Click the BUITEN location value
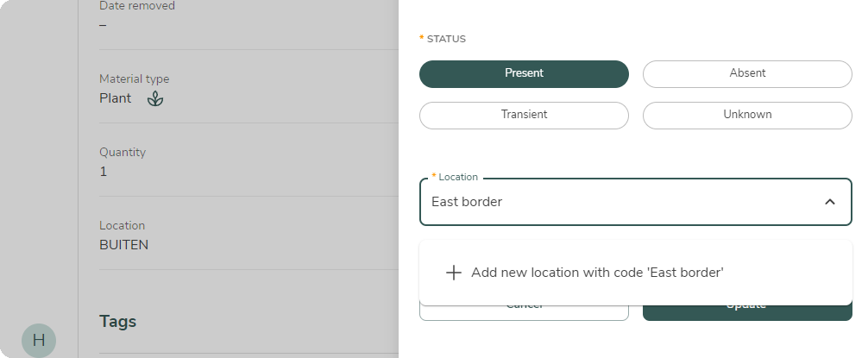 [123, 245]
